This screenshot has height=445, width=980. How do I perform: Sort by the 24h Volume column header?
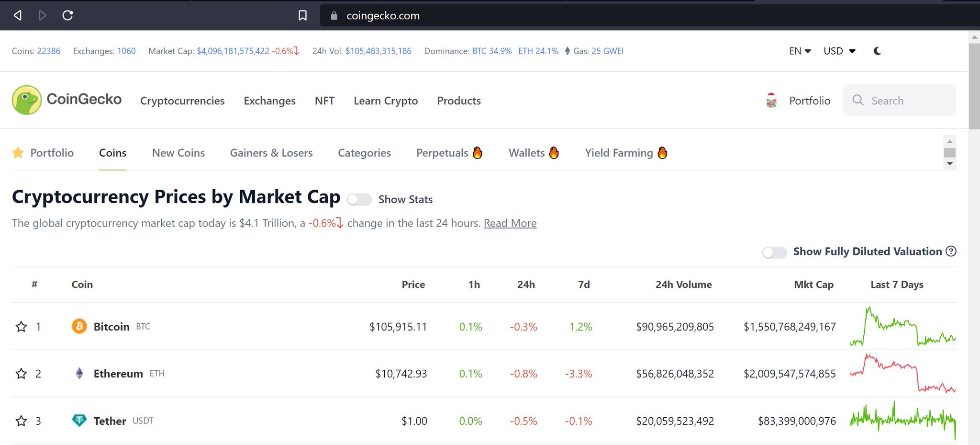683,285
